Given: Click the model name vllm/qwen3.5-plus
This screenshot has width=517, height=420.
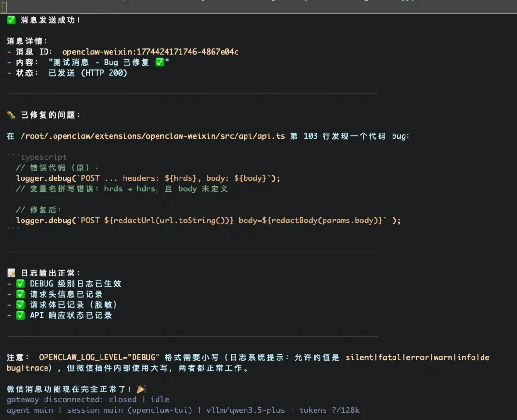Looking at the screenshot, I should 246,410.
